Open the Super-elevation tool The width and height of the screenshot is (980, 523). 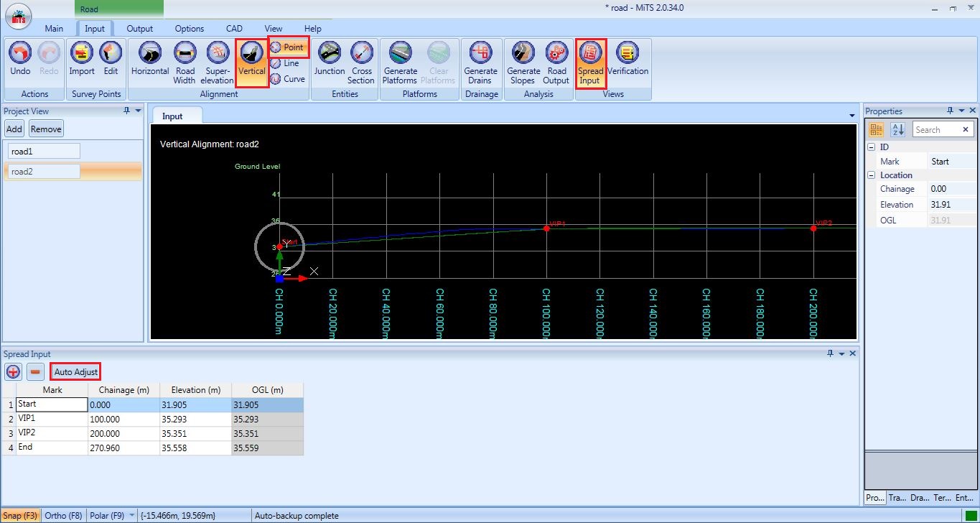pos(218,55)
